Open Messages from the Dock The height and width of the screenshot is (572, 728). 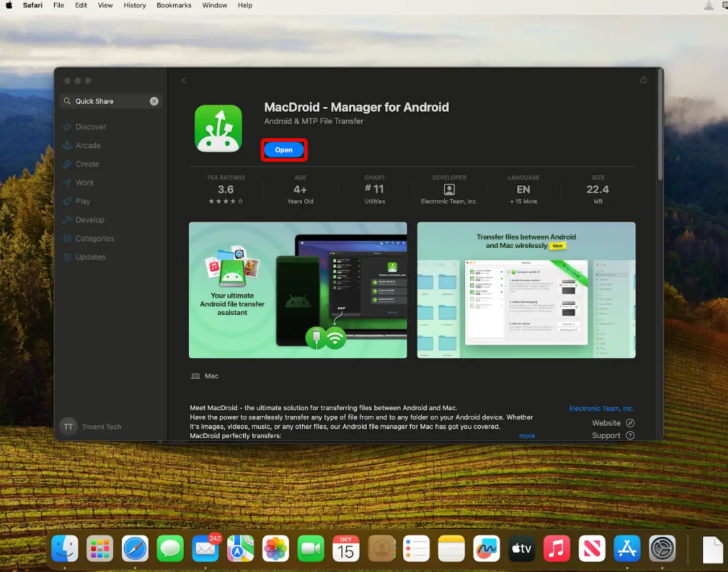point(170,548)
